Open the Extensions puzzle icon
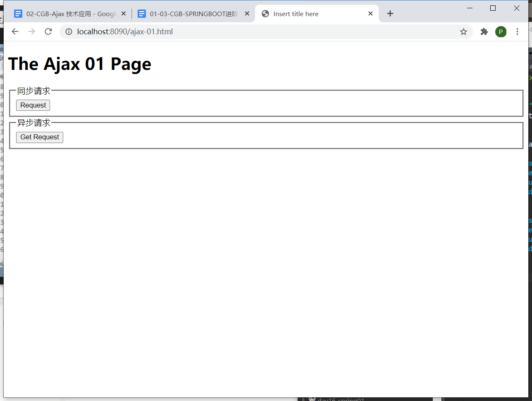 point(484,31)
